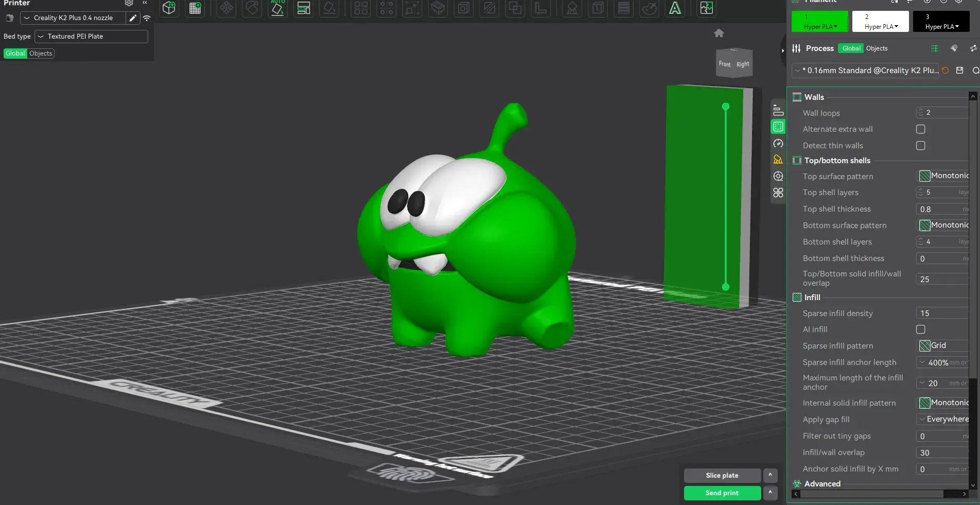This screenshot has width=980, height=505.
Task: Enable the Detect thin walls checkbox
Action: click(921, 146)
